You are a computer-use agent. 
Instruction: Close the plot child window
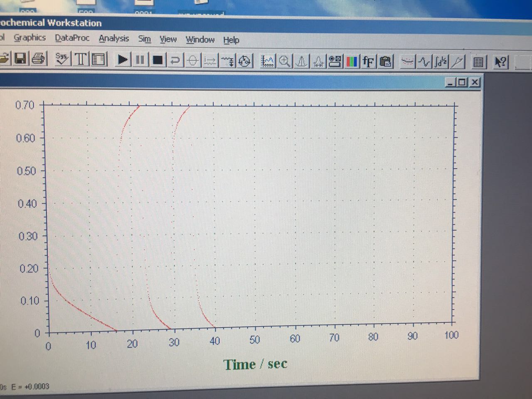[475, 82]
